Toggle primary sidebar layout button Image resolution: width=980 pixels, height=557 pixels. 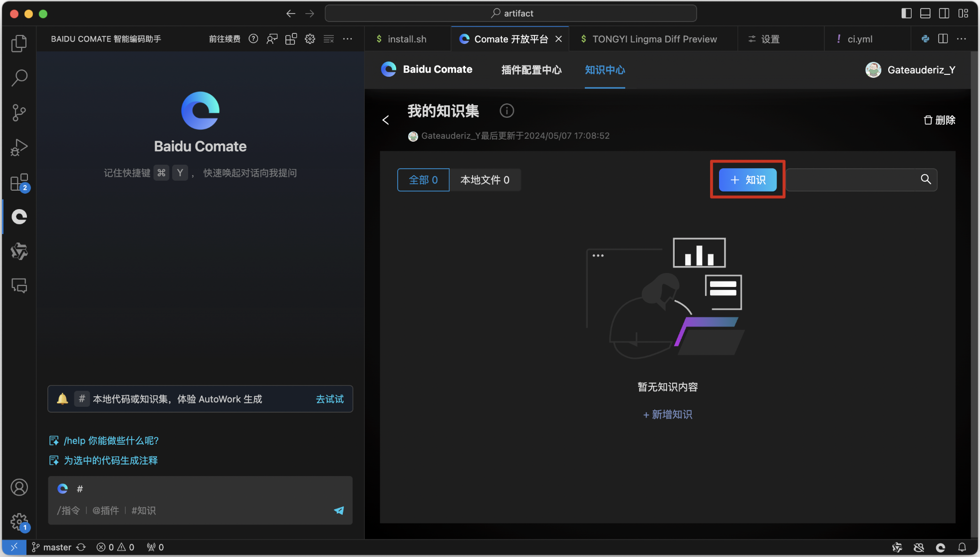click(907, 13)
